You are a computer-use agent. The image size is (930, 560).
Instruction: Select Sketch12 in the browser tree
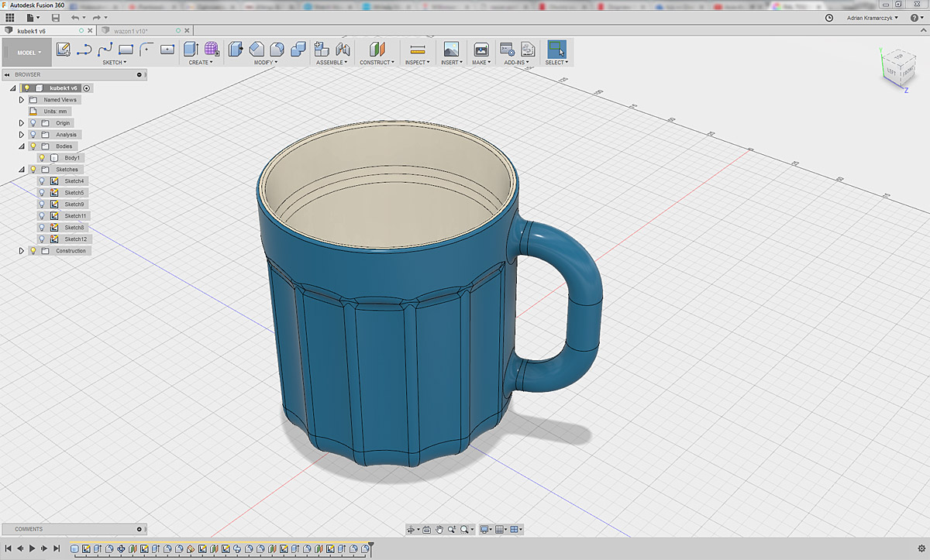pyautogui.click(x=75, y=239)
